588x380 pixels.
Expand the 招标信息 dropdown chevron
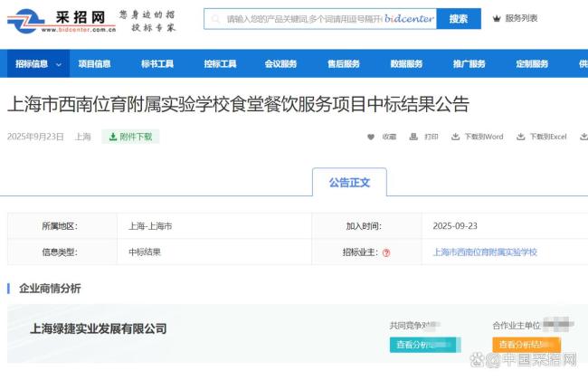(60, 64)
